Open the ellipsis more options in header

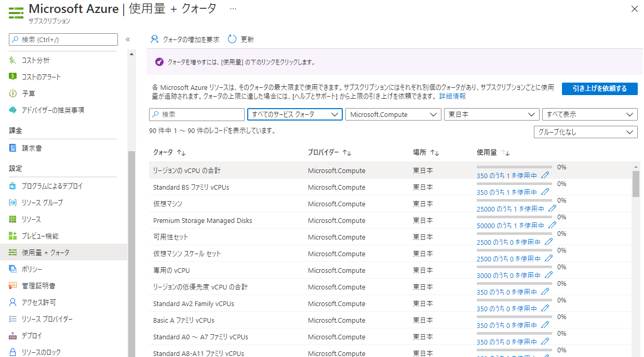tap(233, 9)
